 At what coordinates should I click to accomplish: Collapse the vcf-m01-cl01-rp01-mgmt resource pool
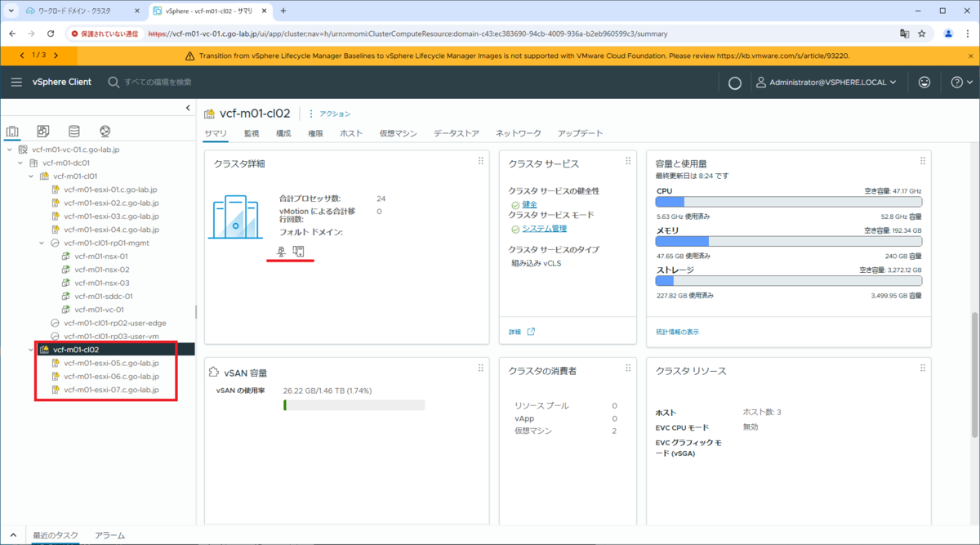coord(42,243)
